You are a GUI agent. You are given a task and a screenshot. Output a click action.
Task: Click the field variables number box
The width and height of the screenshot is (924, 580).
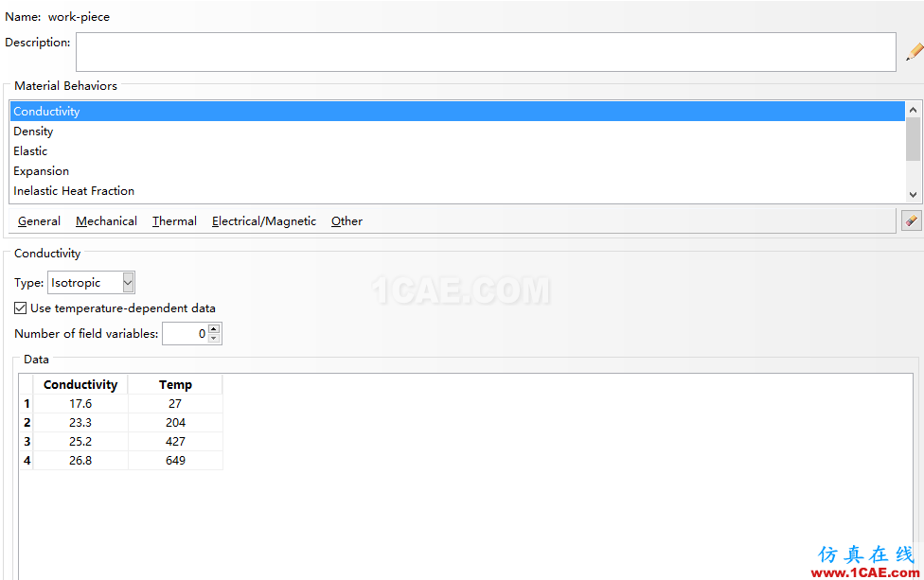[186, 333]
